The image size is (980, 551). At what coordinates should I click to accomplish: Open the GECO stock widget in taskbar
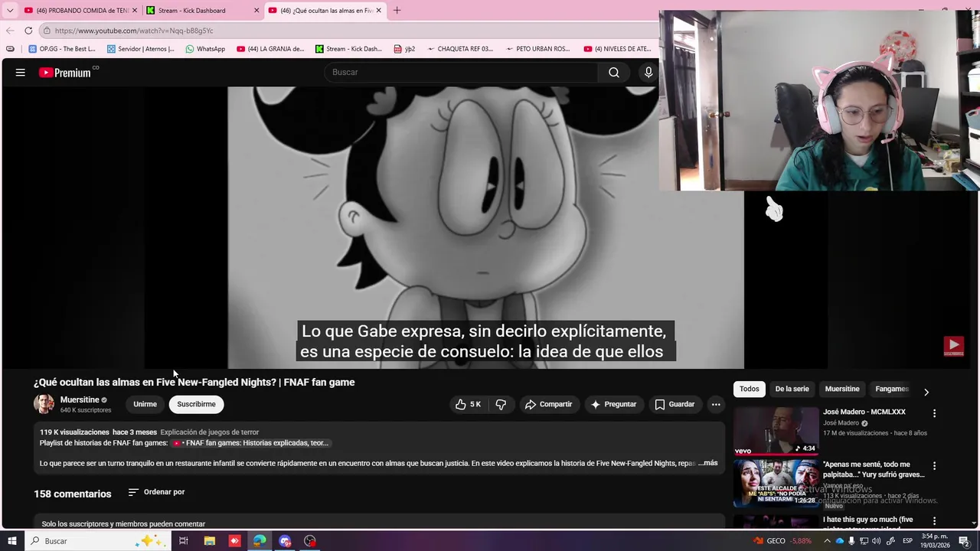tap(782, 541)
